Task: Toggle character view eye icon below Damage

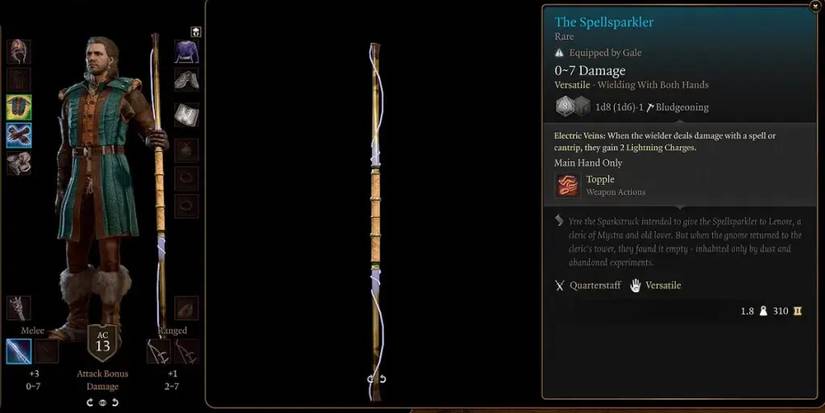Action: click(102, 402)
